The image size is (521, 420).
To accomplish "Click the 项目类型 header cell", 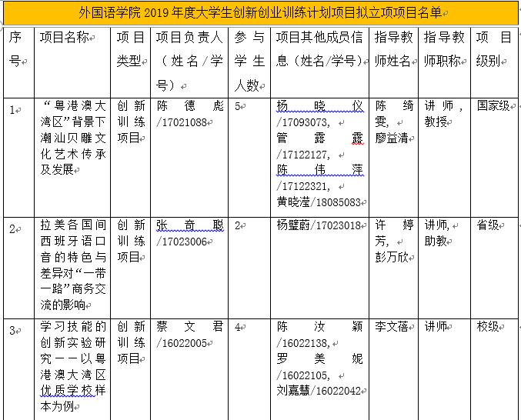I will tap(130, 49).
